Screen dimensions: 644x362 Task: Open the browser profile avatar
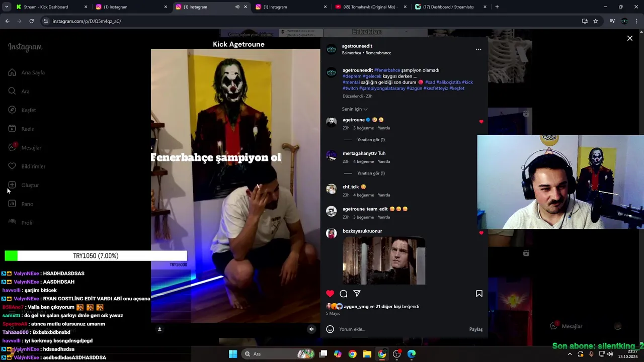click(624, 21)
